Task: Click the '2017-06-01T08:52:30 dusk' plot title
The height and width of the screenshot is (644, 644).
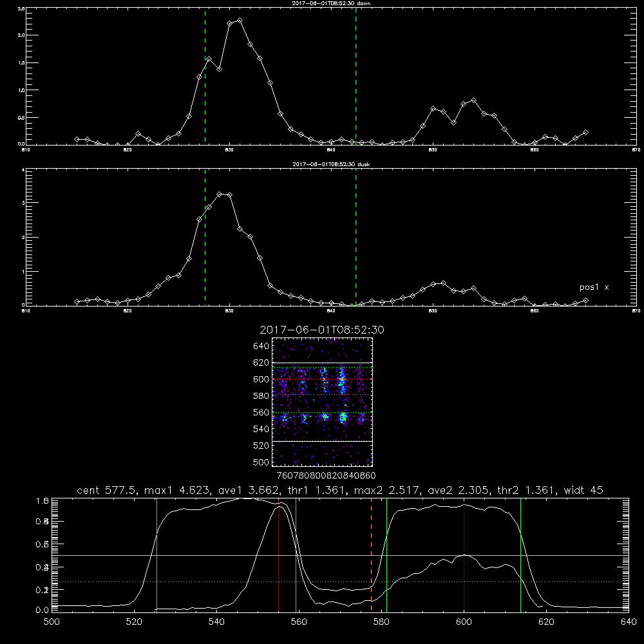Action: pos(331,164)
